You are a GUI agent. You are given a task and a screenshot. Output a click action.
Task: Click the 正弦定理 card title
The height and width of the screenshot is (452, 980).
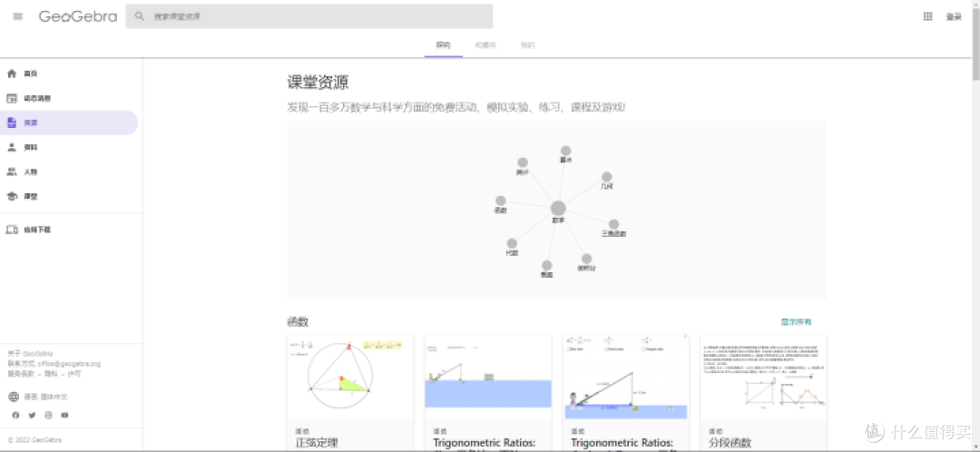point(317,443)
